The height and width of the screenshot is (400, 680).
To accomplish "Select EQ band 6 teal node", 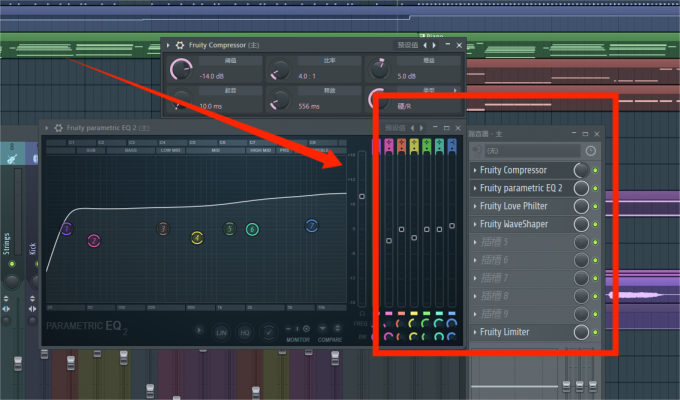I will coord(252,229).
